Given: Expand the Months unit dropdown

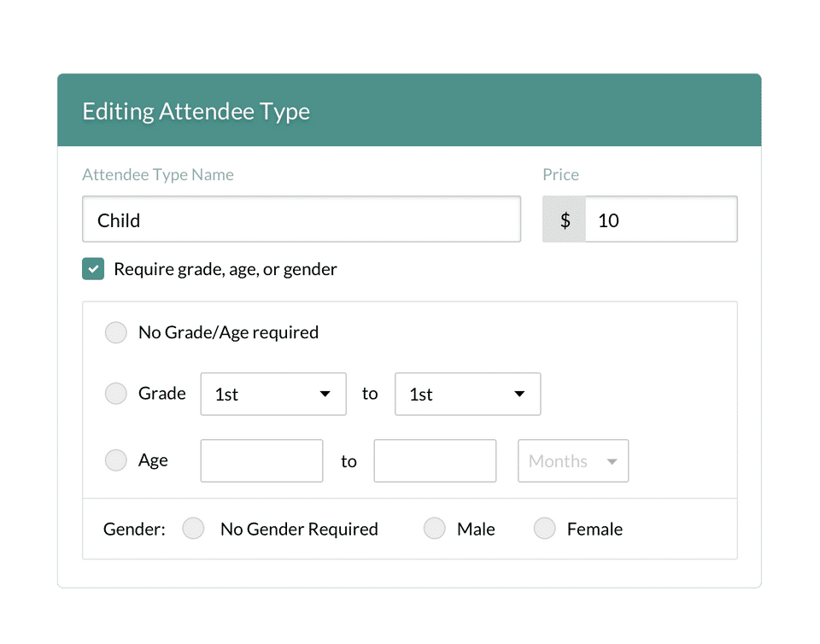Looking at the screenshot, I should (573, 461).
